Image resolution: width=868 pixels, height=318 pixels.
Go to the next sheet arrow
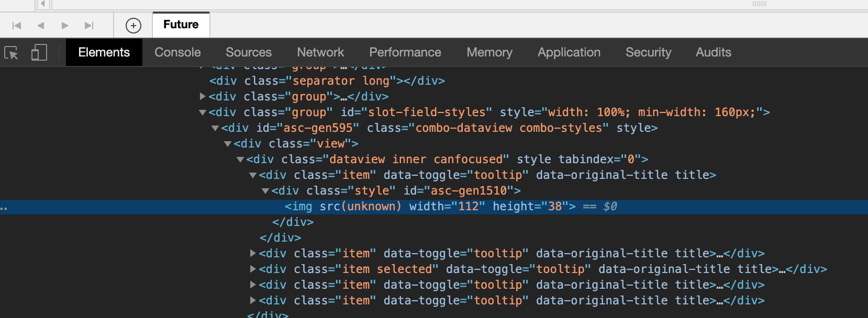point(65,25)
